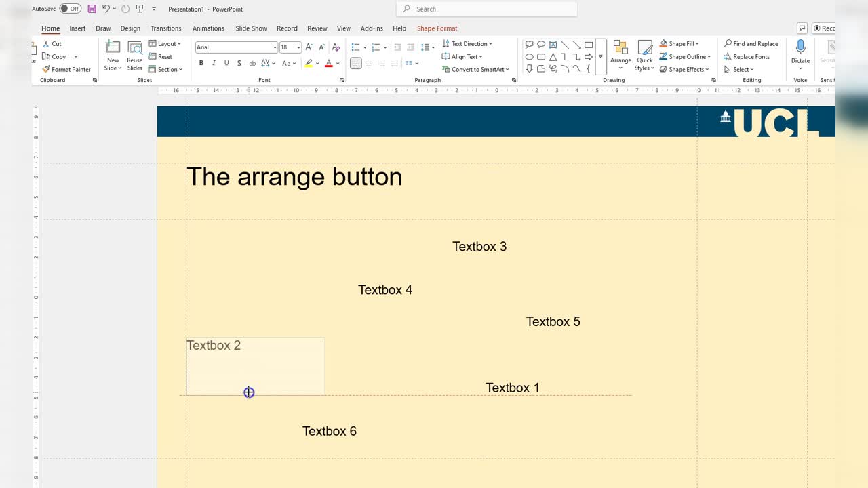This screenshot has width=868, height=488.
Task: Apply italic formatting
Action: 214,63
